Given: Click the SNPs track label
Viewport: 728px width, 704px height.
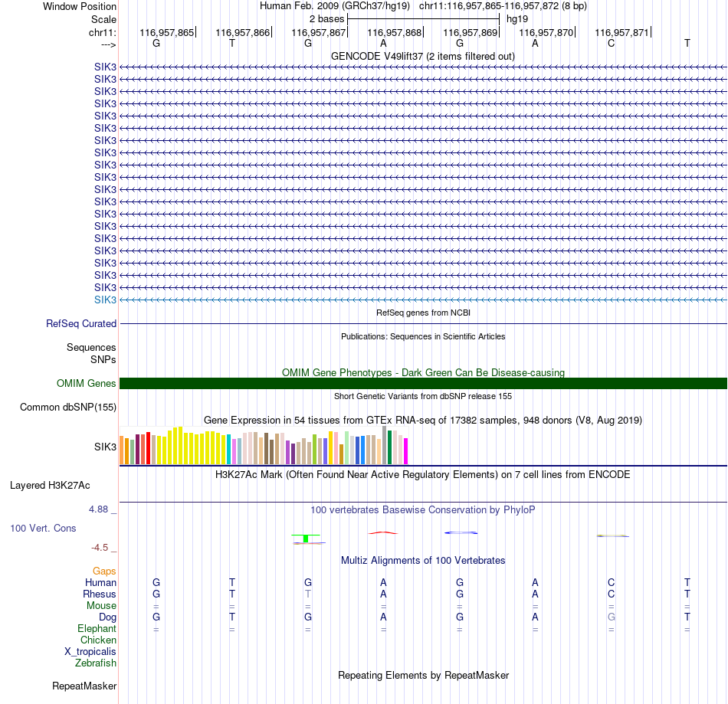Looking at the screenshot, I should pyautogui.click(x=103, y=359).
